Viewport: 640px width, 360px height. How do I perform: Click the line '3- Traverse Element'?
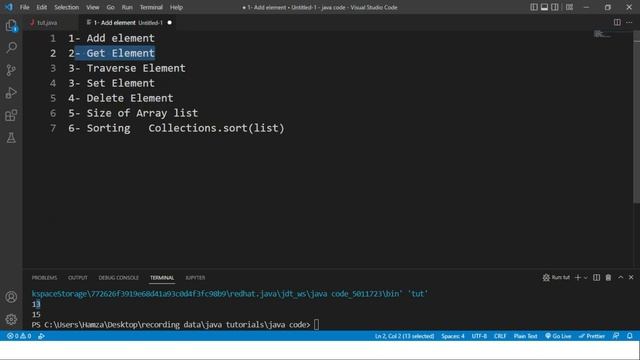click(127, 68)
